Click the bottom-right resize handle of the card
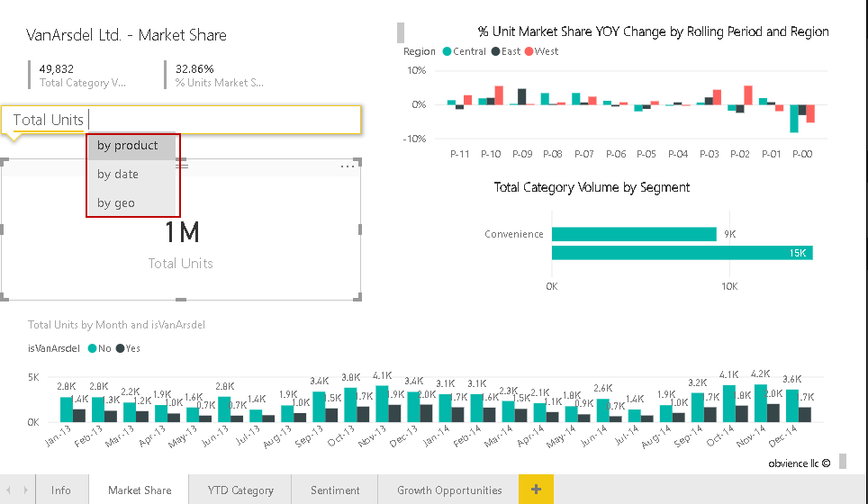The width and height of the screenshot is (868, 504). point(360,297)
